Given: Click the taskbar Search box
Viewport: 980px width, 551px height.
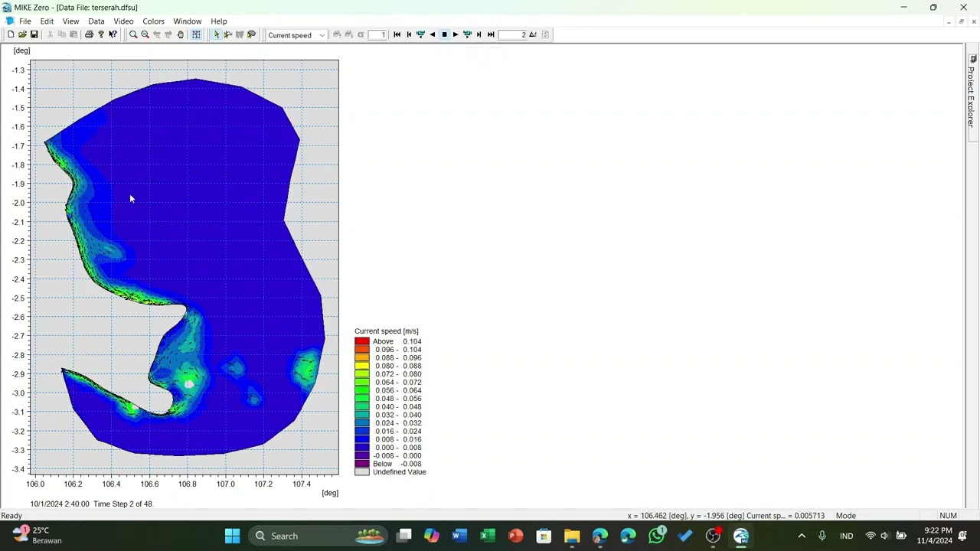Looking at the screenshot, I should [x=318, y=536].
